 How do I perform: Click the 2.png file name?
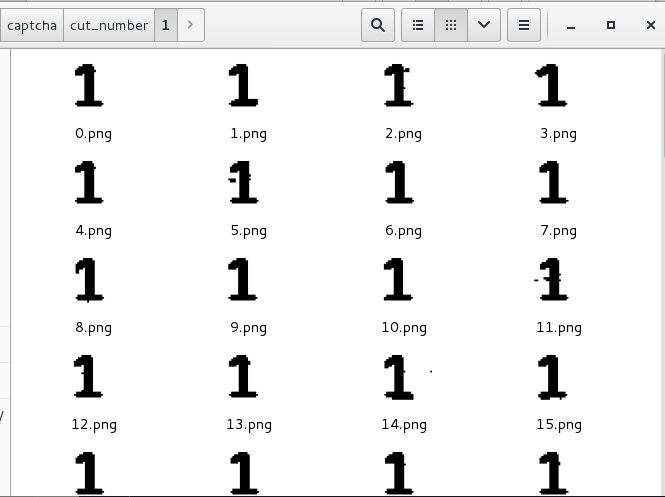click(404, 134)
